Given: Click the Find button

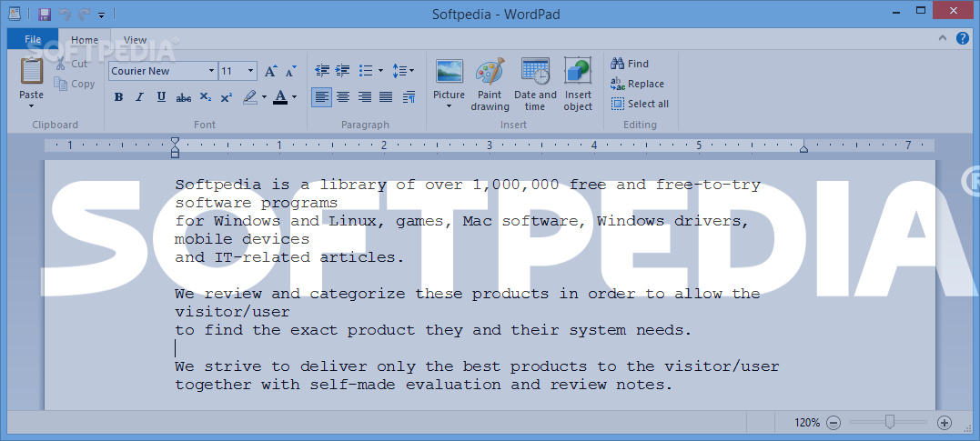Looking at the screenshot, I should coord(630,64).
